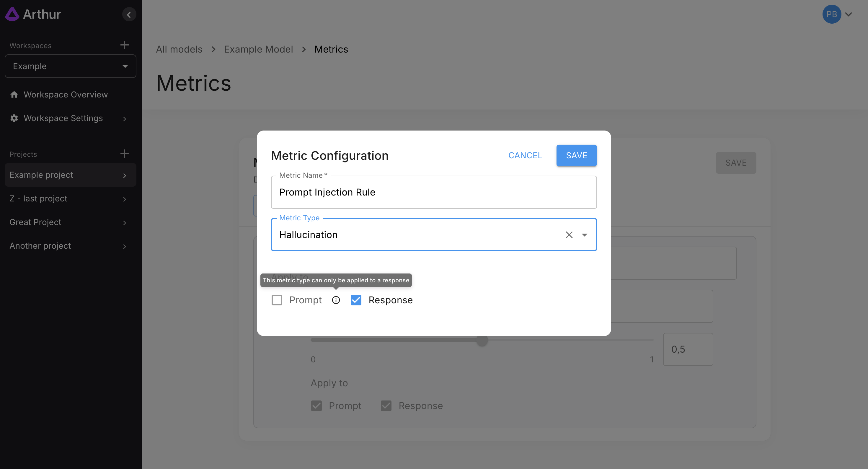The width and height of the screenshot is (868, 469).
Task: Click the Workspace Settings gear icon
Action: [14, 118]
